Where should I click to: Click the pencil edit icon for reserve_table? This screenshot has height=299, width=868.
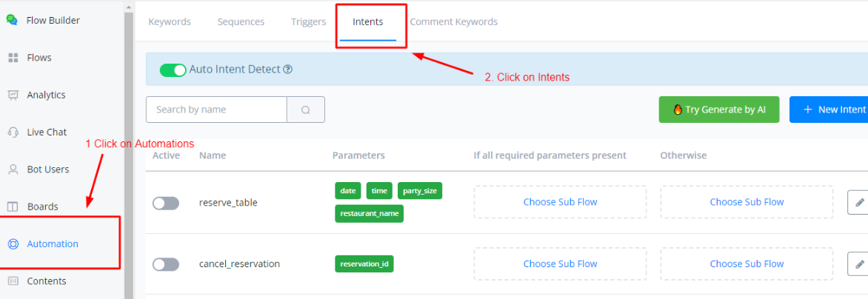[859, 202]
